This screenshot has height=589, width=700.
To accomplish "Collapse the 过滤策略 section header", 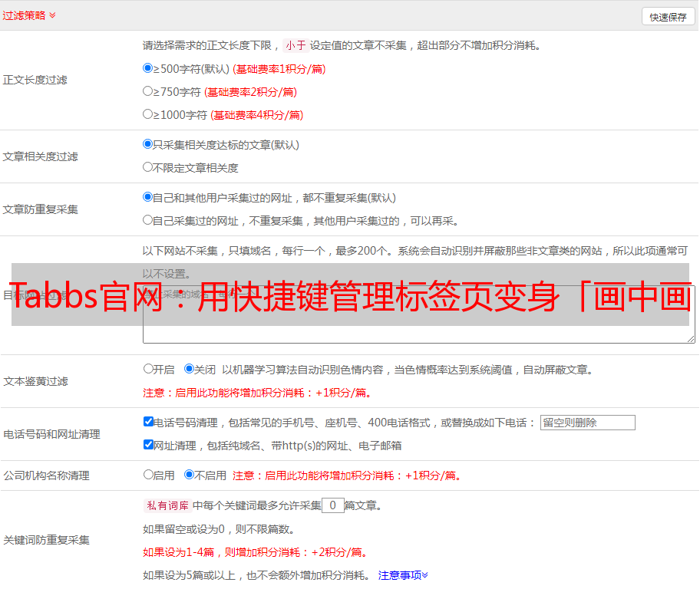I will (x=29, y=15).
